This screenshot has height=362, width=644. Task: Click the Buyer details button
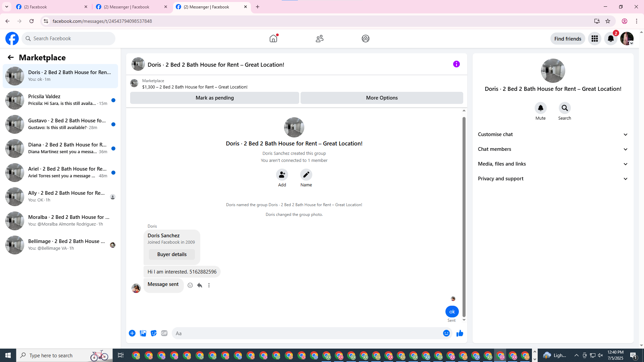(172, 254)
